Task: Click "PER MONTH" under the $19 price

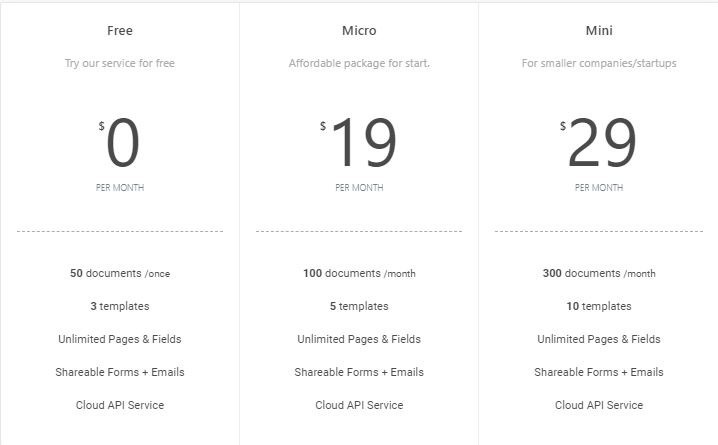Action: tap(359, 187)
